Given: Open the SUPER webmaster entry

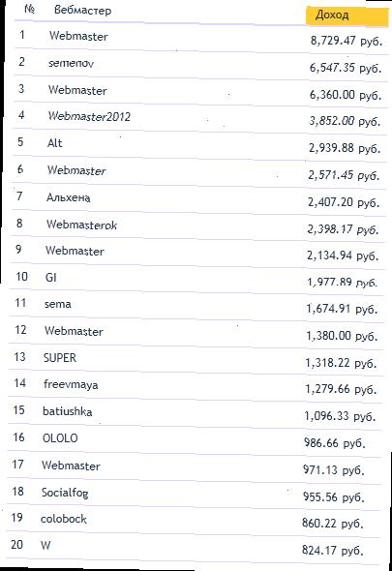Looking at the screenshot, I should [60, 358].
